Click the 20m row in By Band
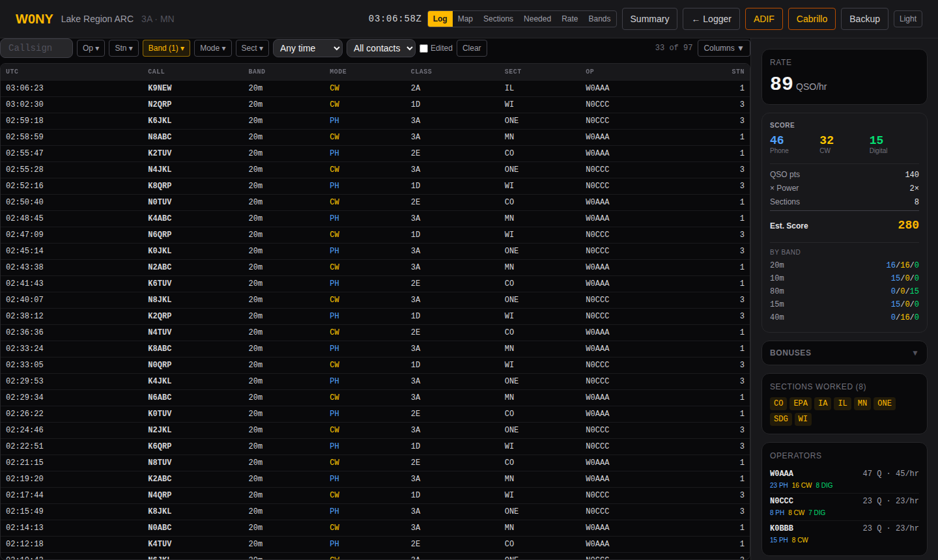 coord(844,265)
